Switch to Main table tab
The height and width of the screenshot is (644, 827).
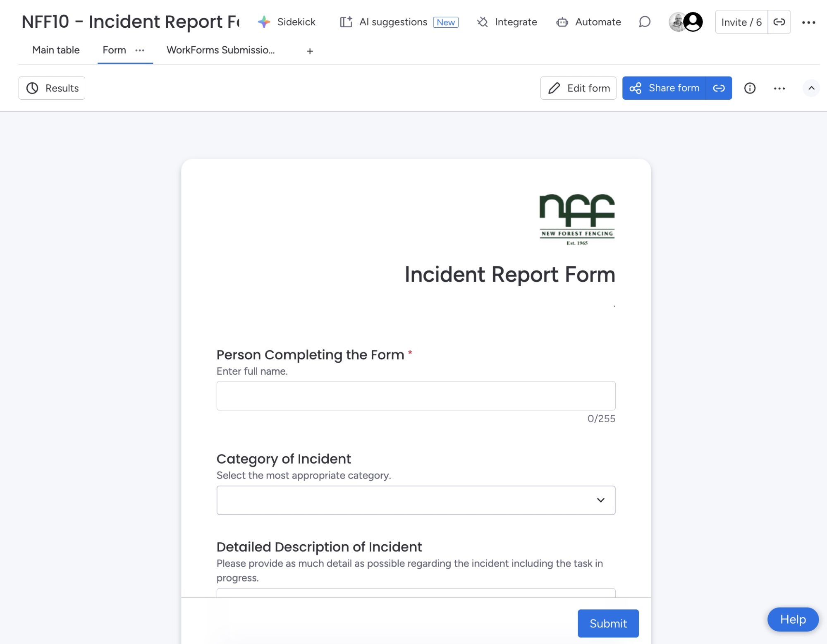(x=56, y=50)
